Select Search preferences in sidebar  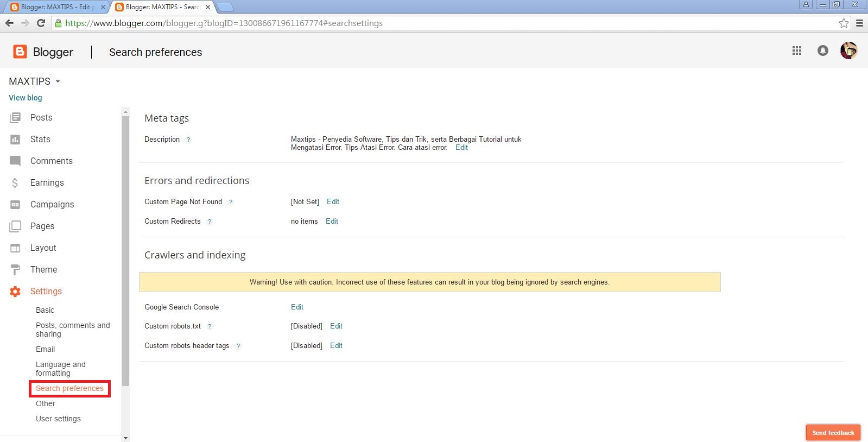(69, 388)
